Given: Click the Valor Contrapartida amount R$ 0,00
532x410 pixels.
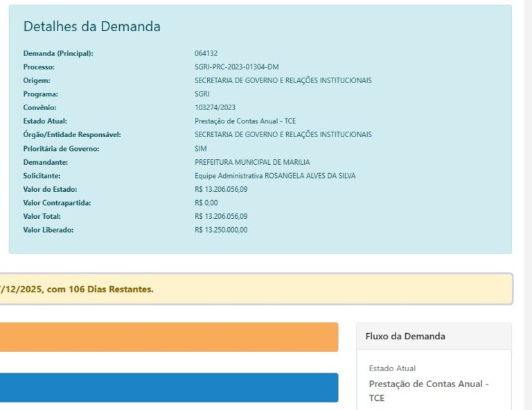Looking at the screenshot, I should [x=206, y=203].
